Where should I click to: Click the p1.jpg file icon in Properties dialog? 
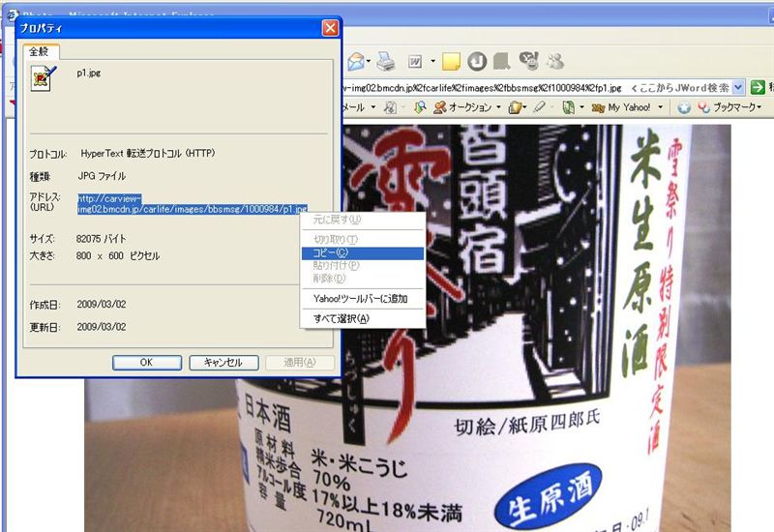click(44, 78)
